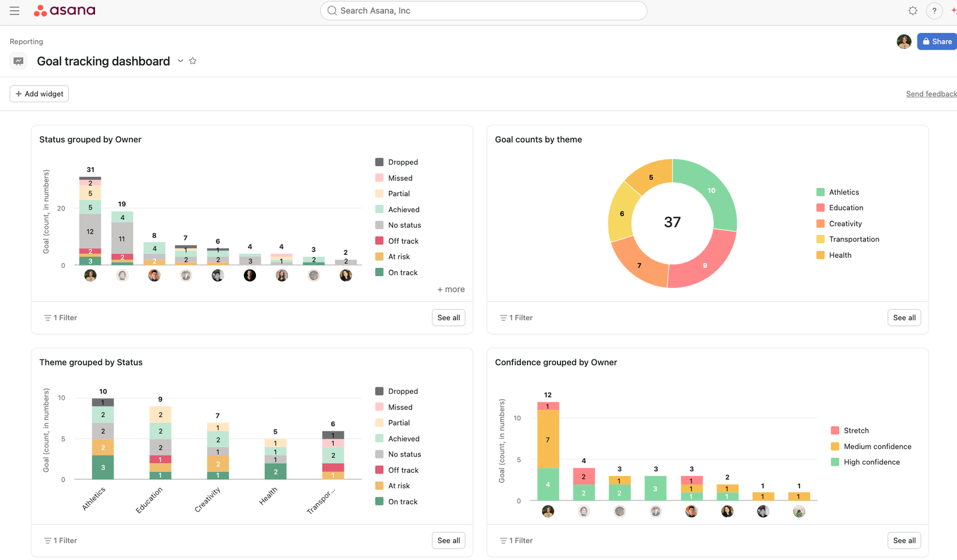Open your profile avatar menu

(x=904, y=41)
